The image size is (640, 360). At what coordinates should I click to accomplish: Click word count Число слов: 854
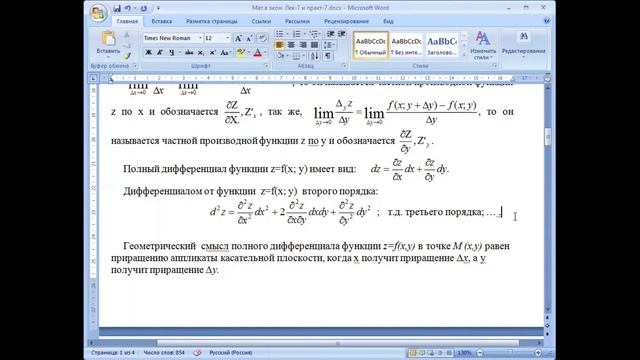[164, 353]
